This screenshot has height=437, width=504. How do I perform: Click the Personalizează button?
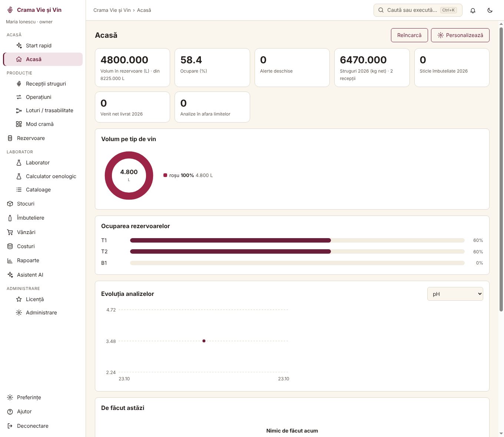click(460, 35)
